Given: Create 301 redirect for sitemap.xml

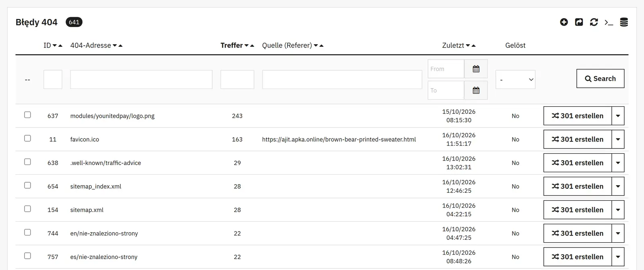Looking at the screenshot, I should click(578, 210).
